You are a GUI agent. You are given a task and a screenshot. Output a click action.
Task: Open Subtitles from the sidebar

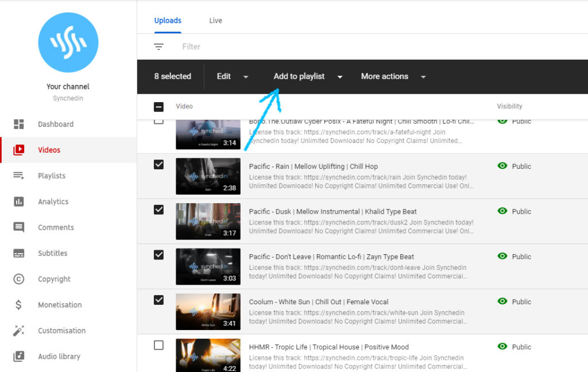tap(52, 253)
